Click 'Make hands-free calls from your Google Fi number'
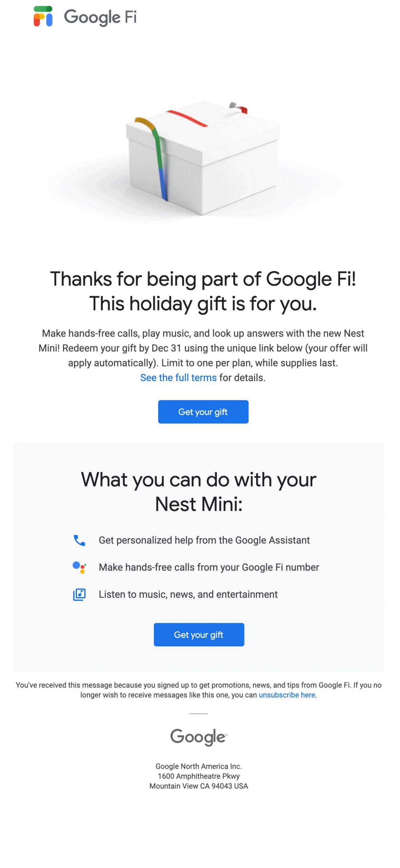Screen dimensions: 400x868 [x=209, y=567]
